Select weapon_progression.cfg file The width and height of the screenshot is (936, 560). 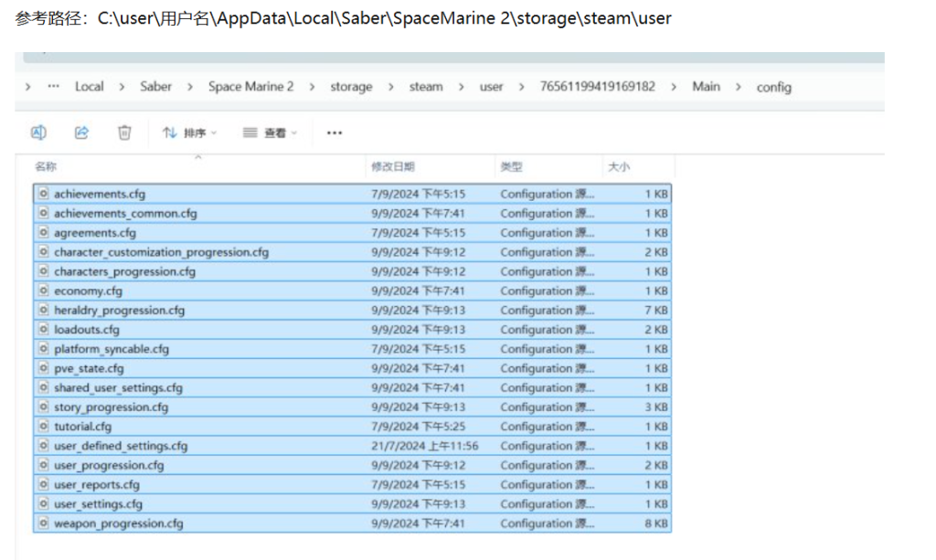pos(352,523)
